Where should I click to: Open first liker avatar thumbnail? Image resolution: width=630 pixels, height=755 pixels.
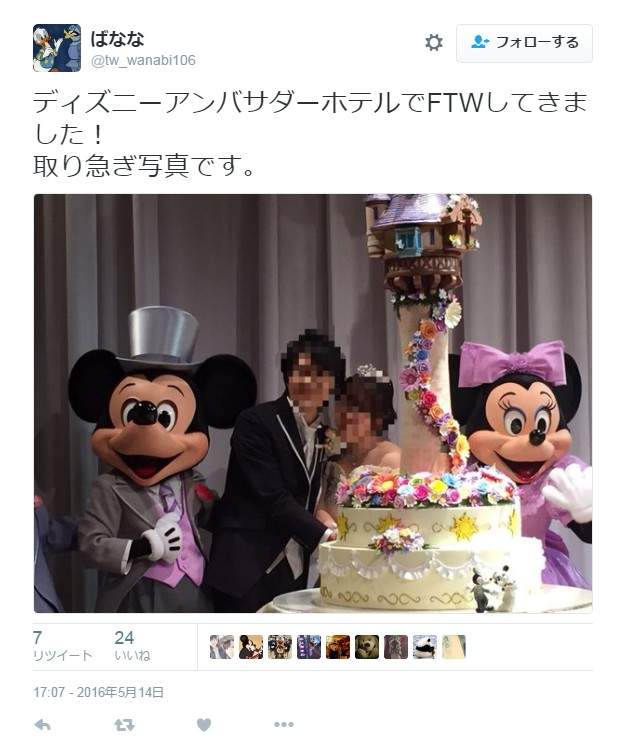click(222, 647)
